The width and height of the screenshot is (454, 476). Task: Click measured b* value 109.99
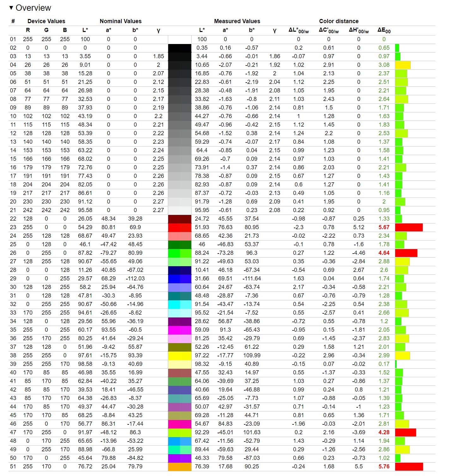click(252, 355)
